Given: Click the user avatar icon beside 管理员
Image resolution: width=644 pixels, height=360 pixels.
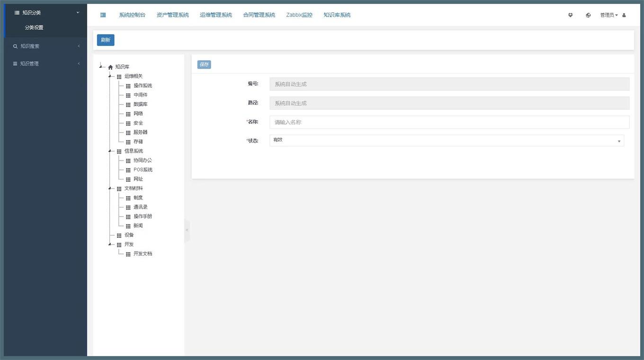Looking at the screenshot, I should click(x=624, y=15).
